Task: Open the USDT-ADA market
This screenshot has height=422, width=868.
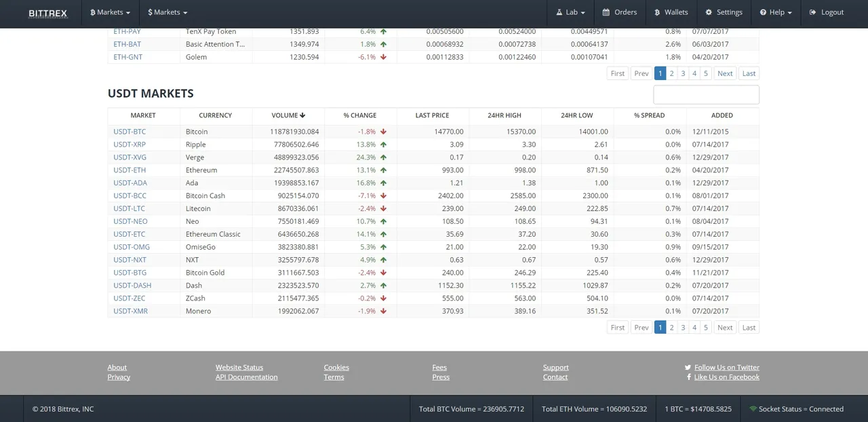Action: tap(130, 183)
